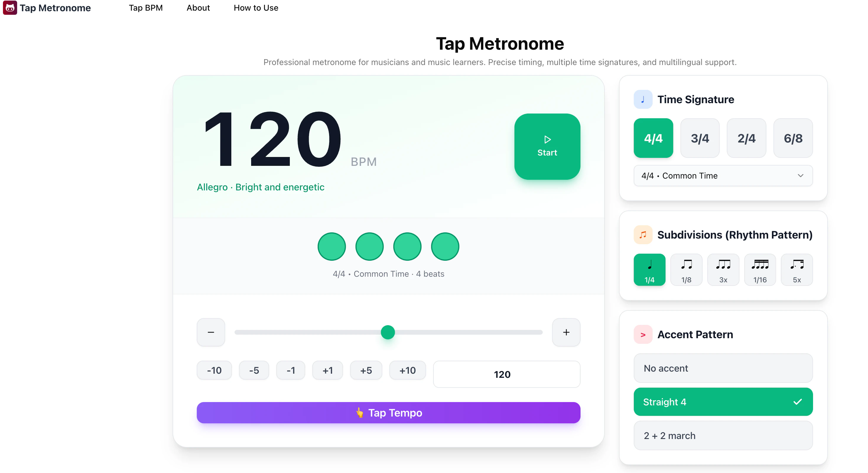
Task: Pick the 5x quintuplet subdivision
Action: (x=796, y=269)
